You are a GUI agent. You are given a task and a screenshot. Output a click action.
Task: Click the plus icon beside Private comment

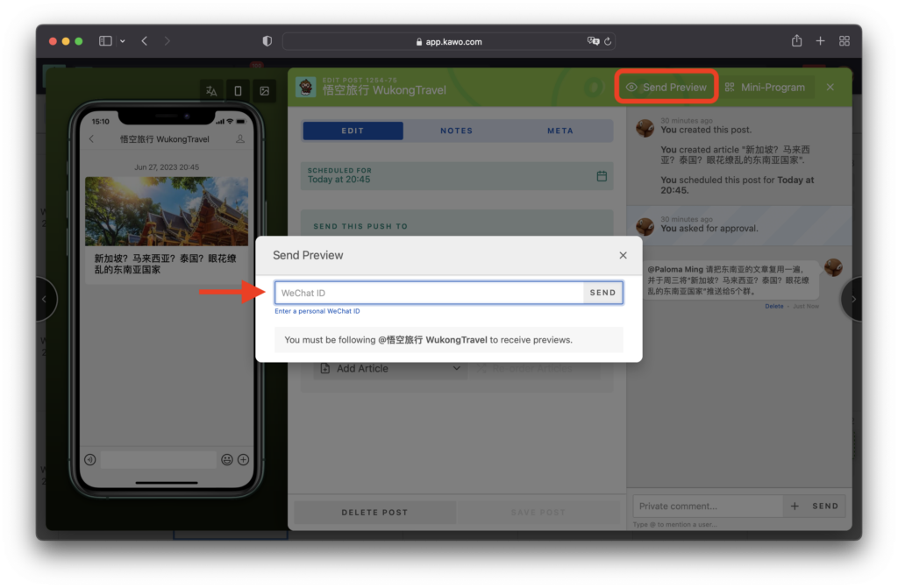coord(795,507)
